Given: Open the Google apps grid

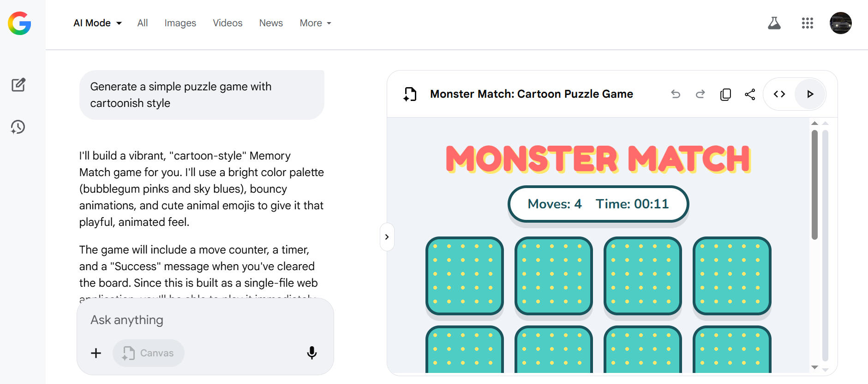Looking at the screenshot, I should pos(807,23).
